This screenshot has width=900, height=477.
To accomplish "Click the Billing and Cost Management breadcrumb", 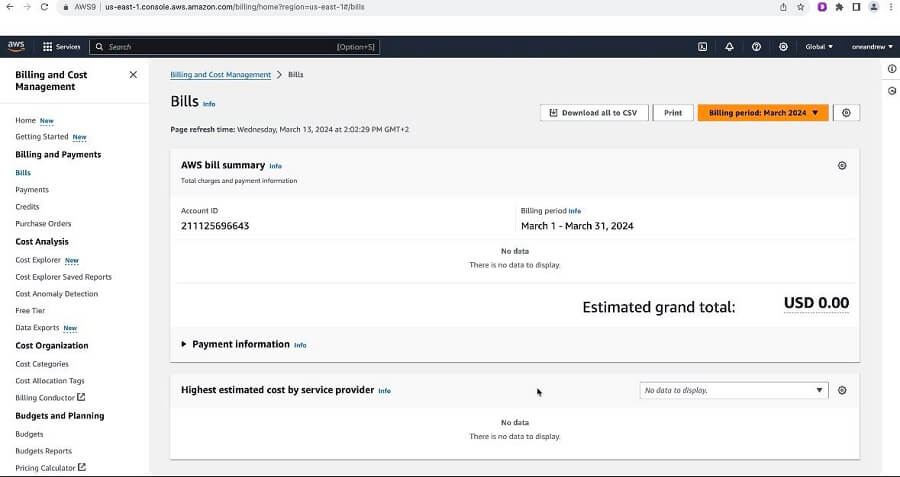I will 220,75.
